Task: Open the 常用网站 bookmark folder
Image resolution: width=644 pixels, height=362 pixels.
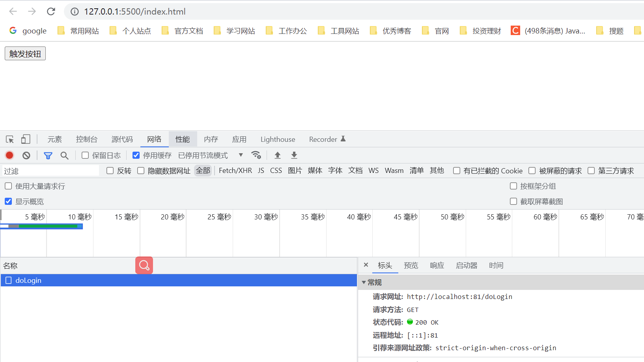Action: pos(78,31)
